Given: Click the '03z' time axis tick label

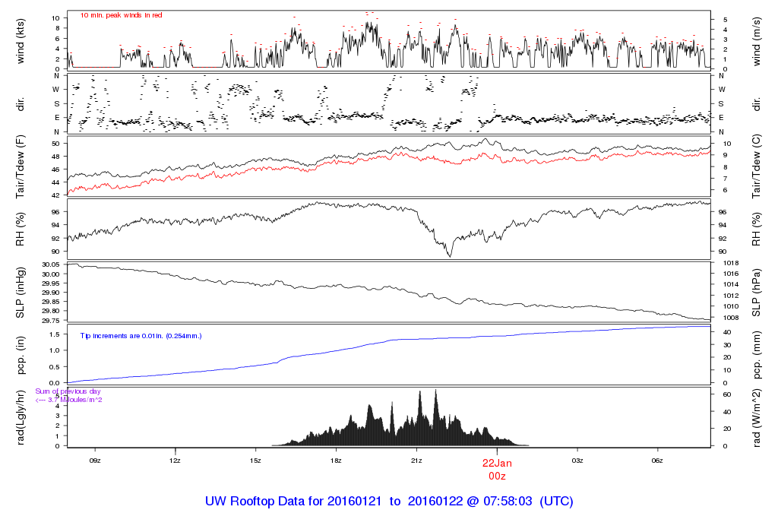Looking at the screenshot, I should coord(577,461).
